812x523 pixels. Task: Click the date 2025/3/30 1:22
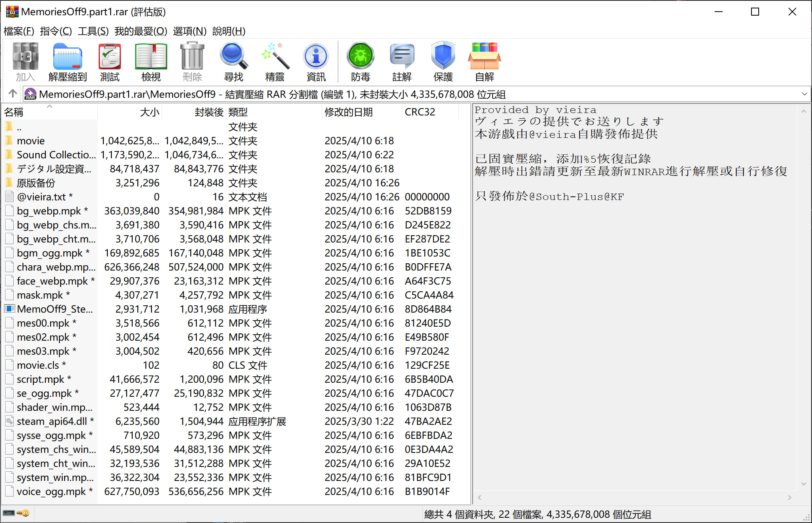[359, 421]
